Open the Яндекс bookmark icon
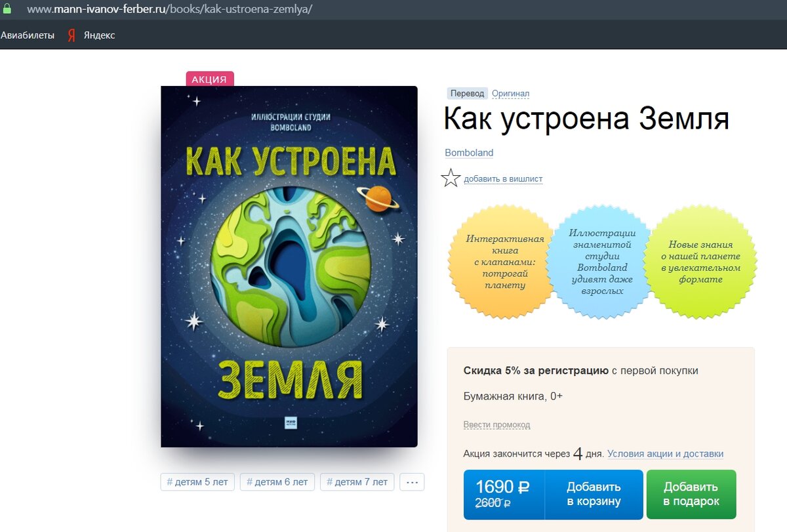 pos(71,35)
